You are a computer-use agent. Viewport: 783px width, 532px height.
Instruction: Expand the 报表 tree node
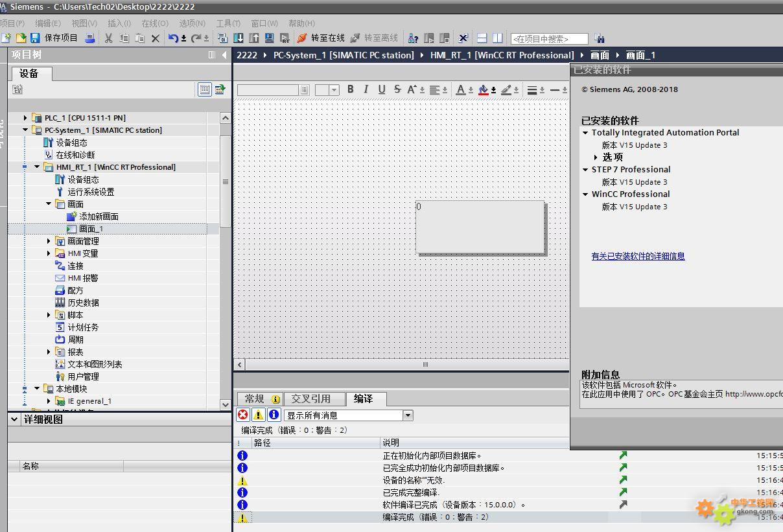[x=49, y=352]
